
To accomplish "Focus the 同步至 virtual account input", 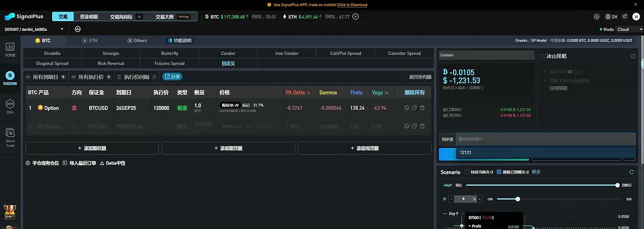I will [x=546, y=139].
